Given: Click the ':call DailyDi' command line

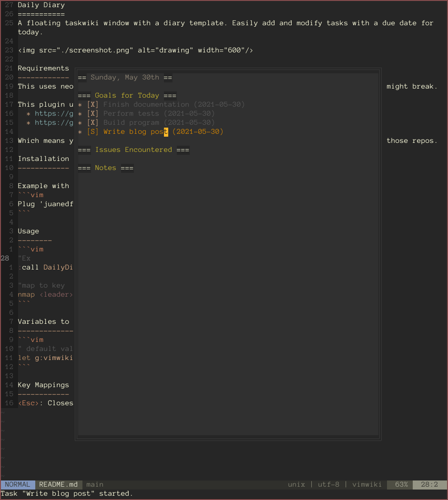Looking at the screenshot, I should tap(45, 268).
